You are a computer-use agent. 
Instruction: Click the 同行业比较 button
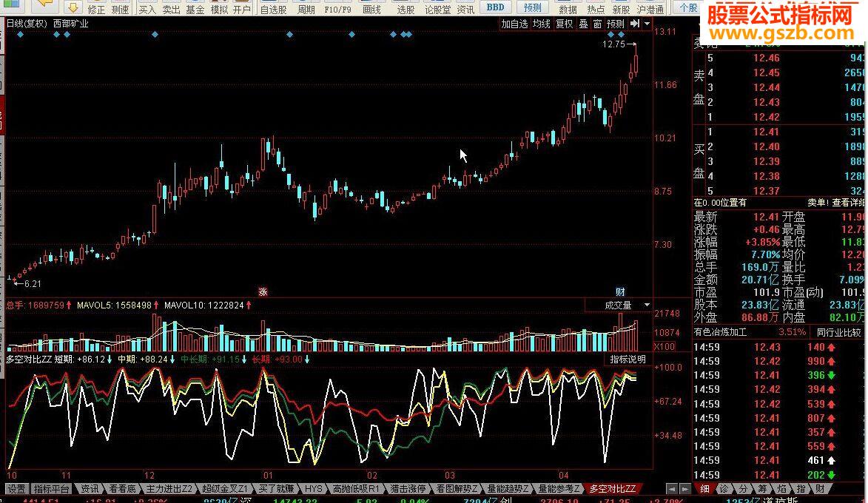(838, 333)
